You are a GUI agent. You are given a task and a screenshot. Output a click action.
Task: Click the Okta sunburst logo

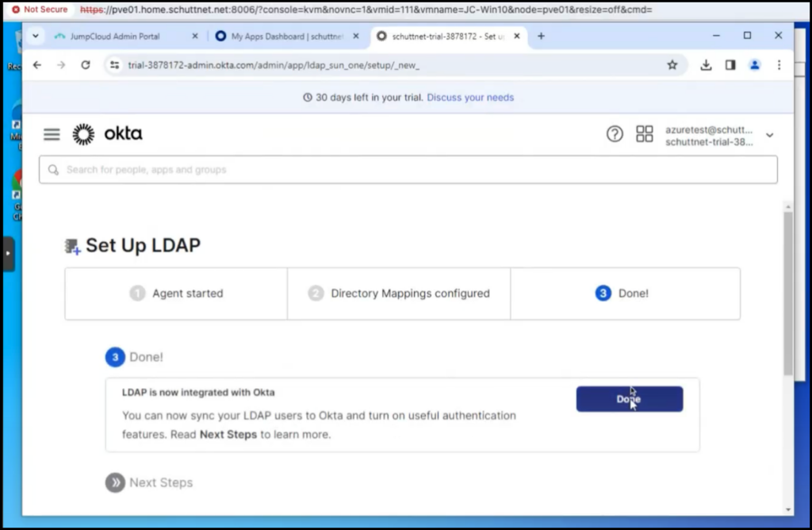point(83,134)
